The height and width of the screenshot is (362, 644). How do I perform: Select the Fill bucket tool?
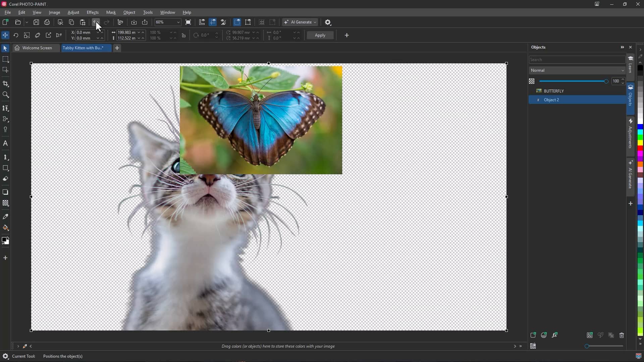pyautogui.click(x=5, y=228)
